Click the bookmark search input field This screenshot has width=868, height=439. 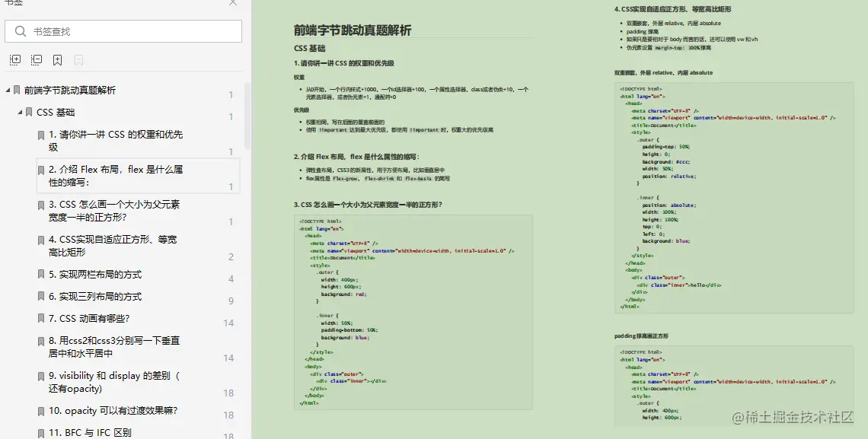pos(123,31)
